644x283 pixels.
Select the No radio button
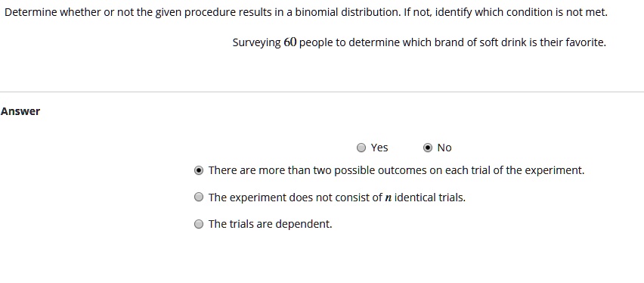(428, 148)
